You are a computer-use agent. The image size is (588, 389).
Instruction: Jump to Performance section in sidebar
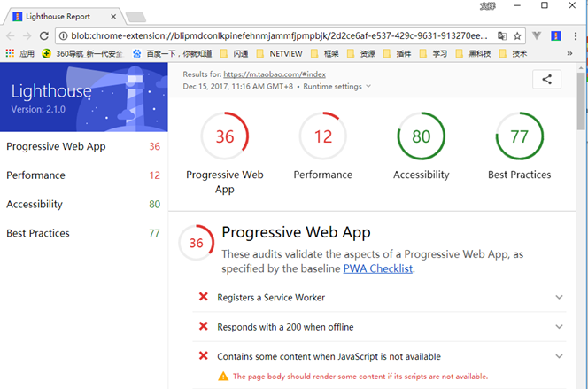point(83,175)
